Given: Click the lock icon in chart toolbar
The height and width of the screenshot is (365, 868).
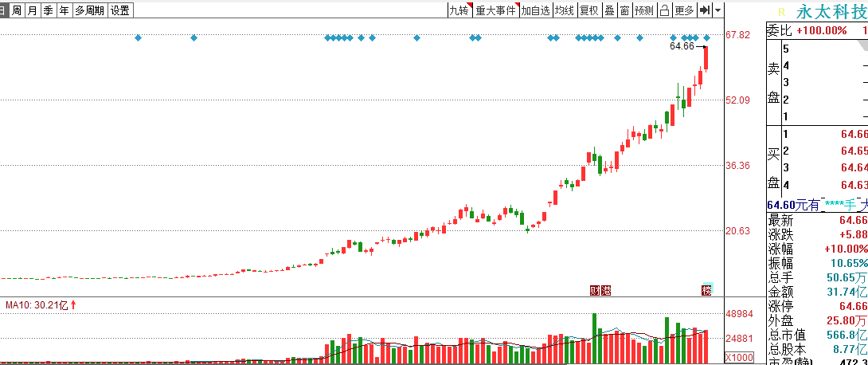Looking at the screenshot, I should pyautogui.click(x=665, y=10).
